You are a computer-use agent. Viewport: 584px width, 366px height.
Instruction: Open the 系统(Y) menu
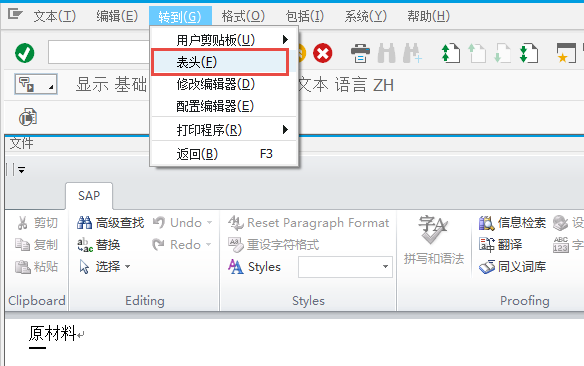tap(366, 16)
